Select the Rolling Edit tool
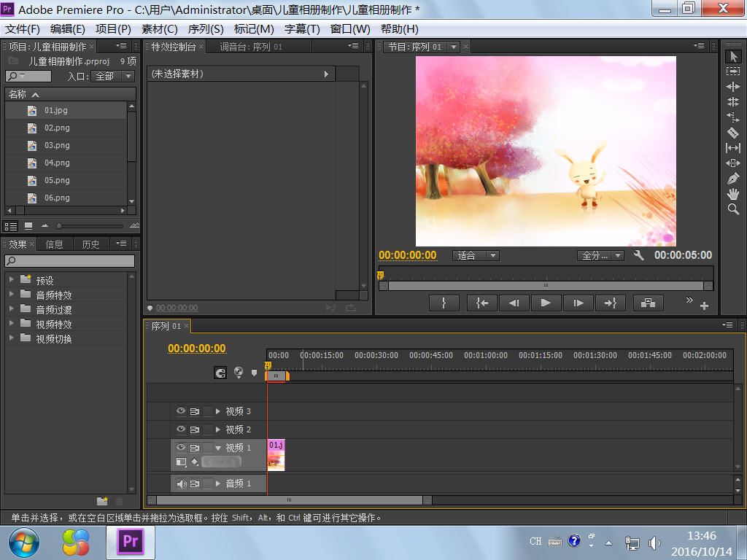Screen dimensions: 747x560 coord(733,101)
